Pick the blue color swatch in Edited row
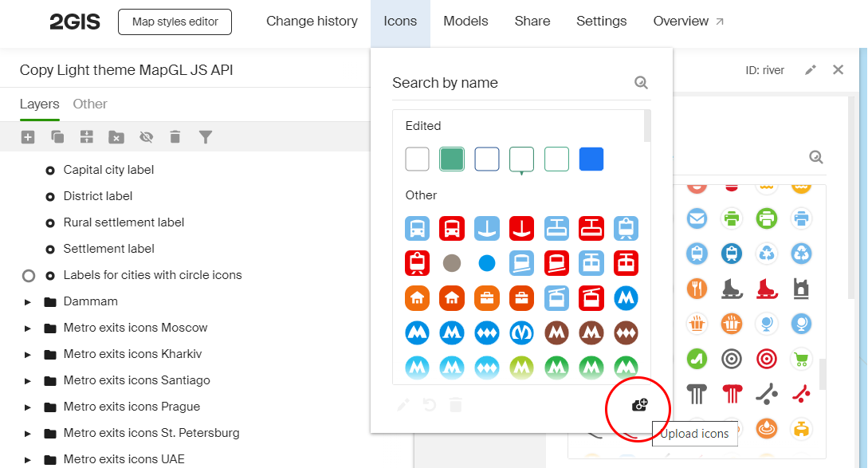 pos(591,159)
